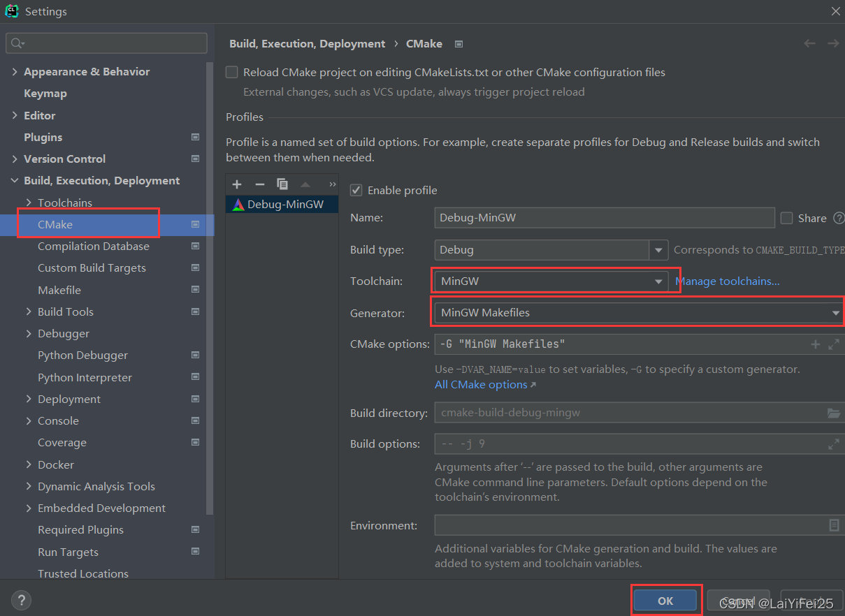
Task: Collapse Build, Execution, Deployment section
Action: point(15,180)
